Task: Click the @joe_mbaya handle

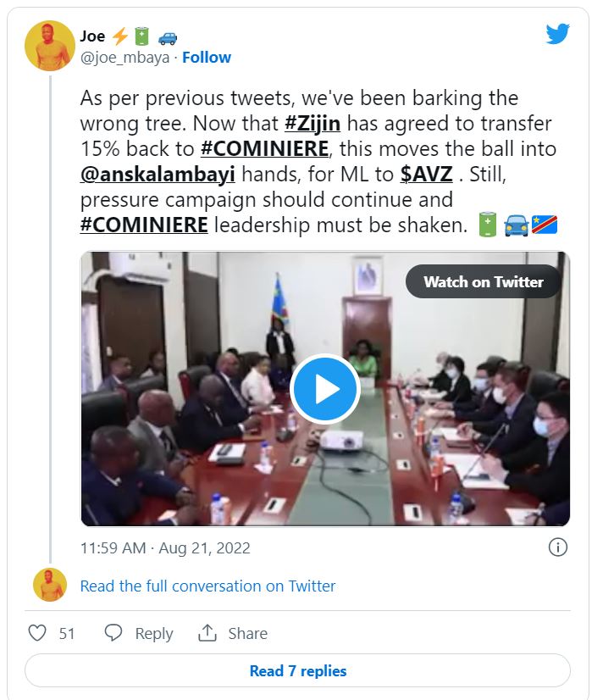Action: [x=124, y=58]
